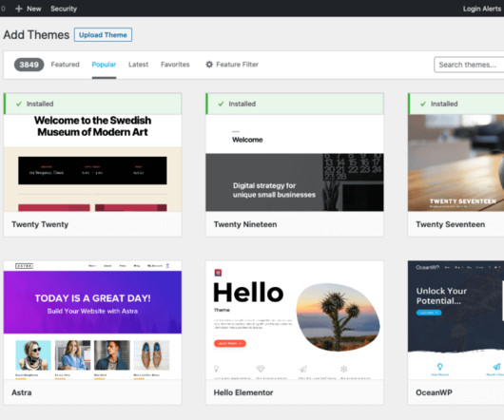Select the Hello Elementor theme preview
Viewport: 504px width, 420px height.
[295, 320]
